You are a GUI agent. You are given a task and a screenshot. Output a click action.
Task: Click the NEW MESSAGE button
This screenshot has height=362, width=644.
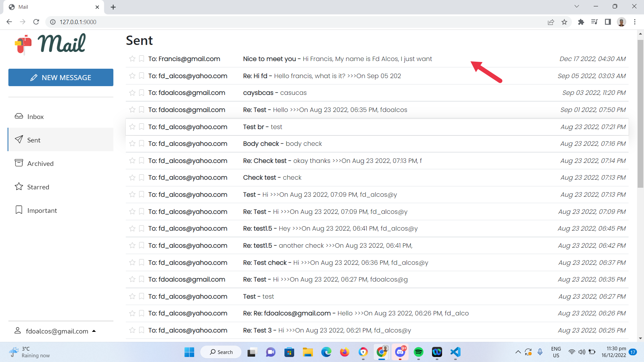coord(61,77)
